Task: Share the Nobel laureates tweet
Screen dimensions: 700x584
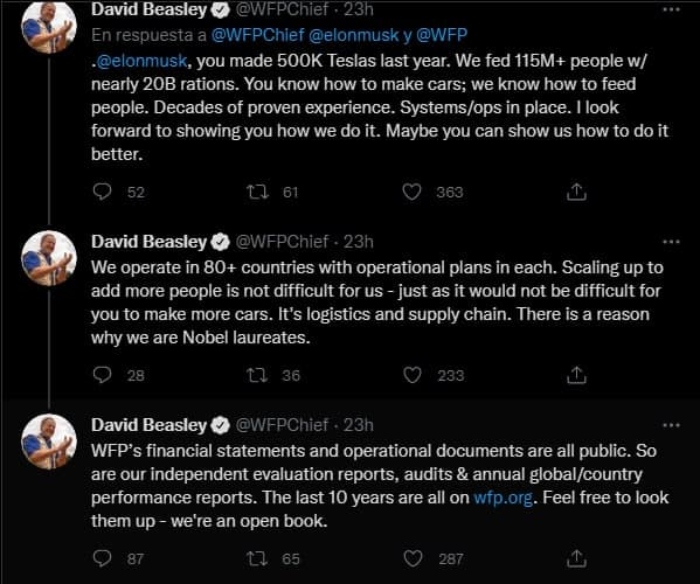Action: coord(576,375)
